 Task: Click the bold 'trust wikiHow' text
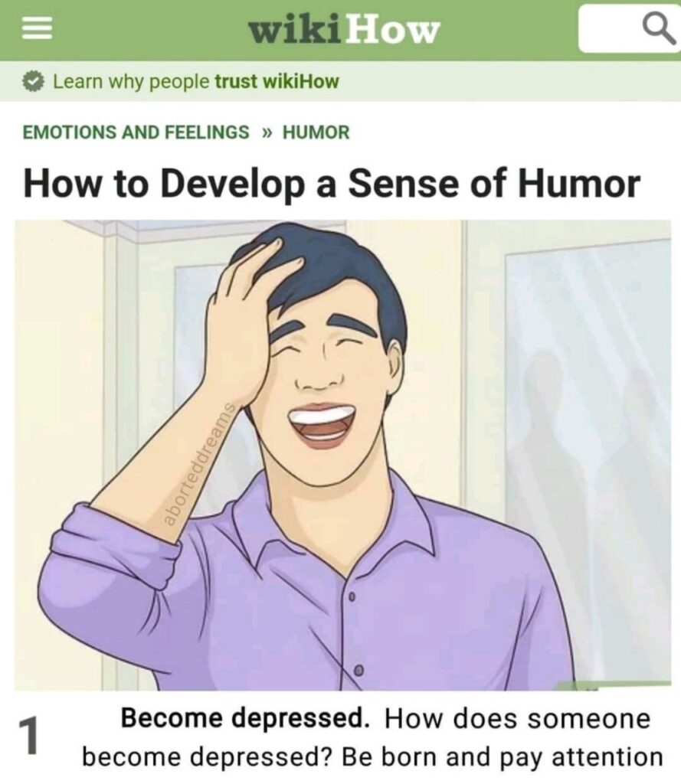[277, 81]
